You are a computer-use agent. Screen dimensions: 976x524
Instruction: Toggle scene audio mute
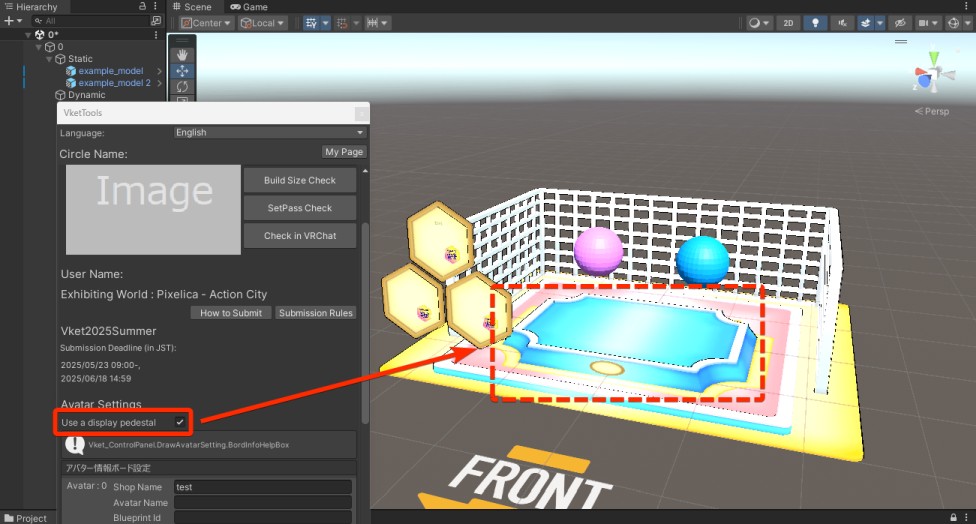coord(842,23)
